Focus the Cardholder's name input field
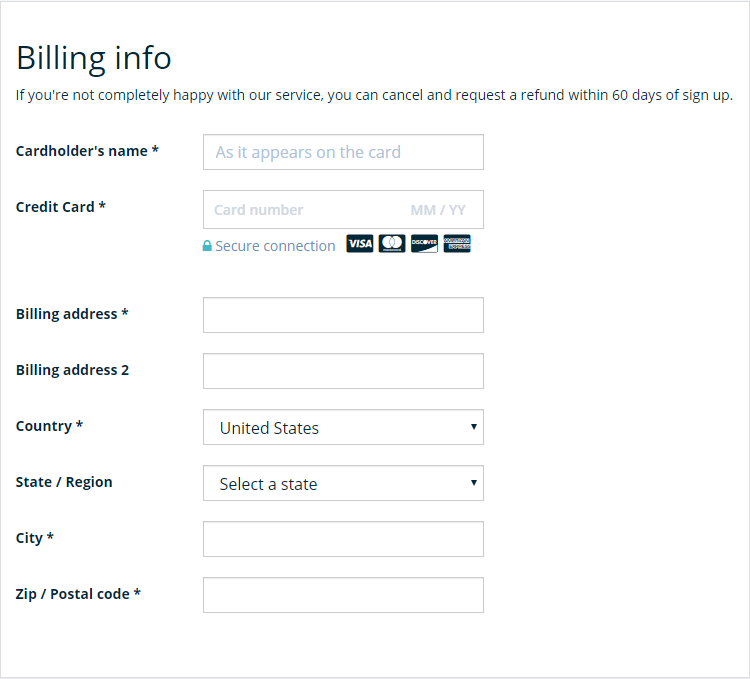 [x=343, y=152]
